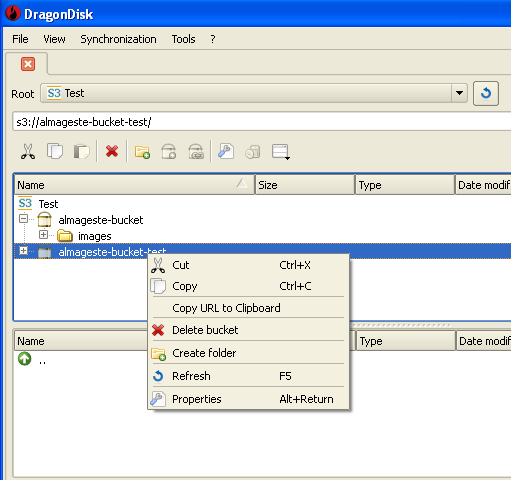Close the tab with red X
This screenshot has height=480, width=511.
[28, 64]
